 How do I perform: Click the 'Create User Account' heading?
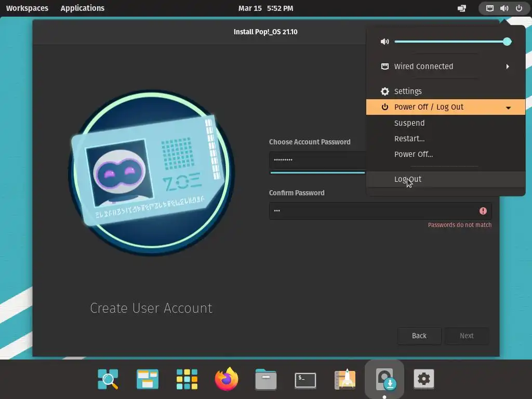151,308
